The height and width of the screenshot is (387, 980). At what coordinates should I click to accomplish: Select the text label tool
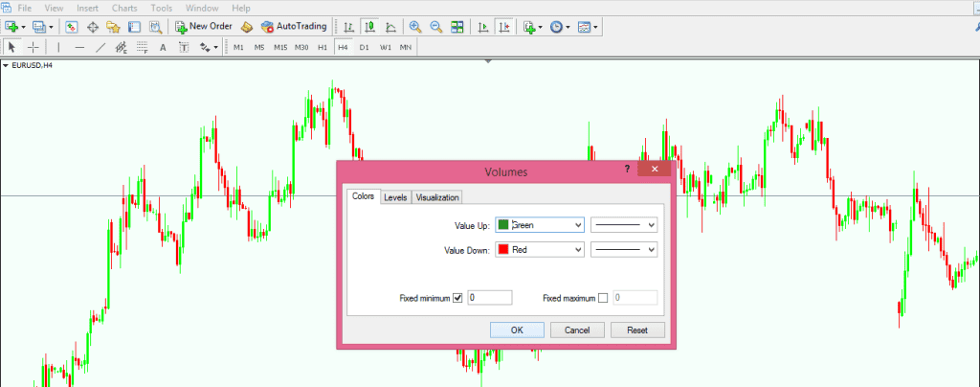coord(184,47)
